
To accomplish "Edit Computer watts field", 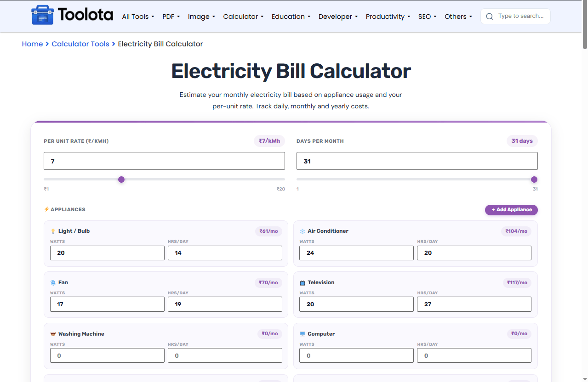I will tap(356, 356).
